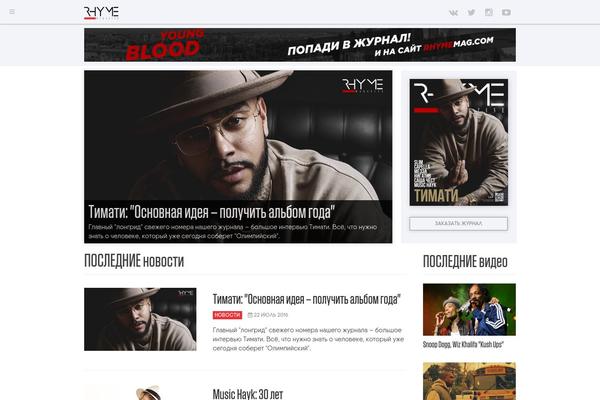600x400 pixels.
Task: Open the Snoop Dogg, Wiz Khalifa video thumbnail
Action: (x=469, y=309)
